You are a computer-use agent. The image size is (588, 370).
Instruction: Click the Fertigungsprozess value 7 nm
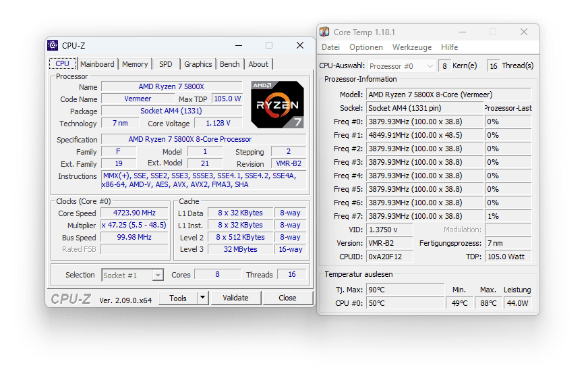click(508, 243)
